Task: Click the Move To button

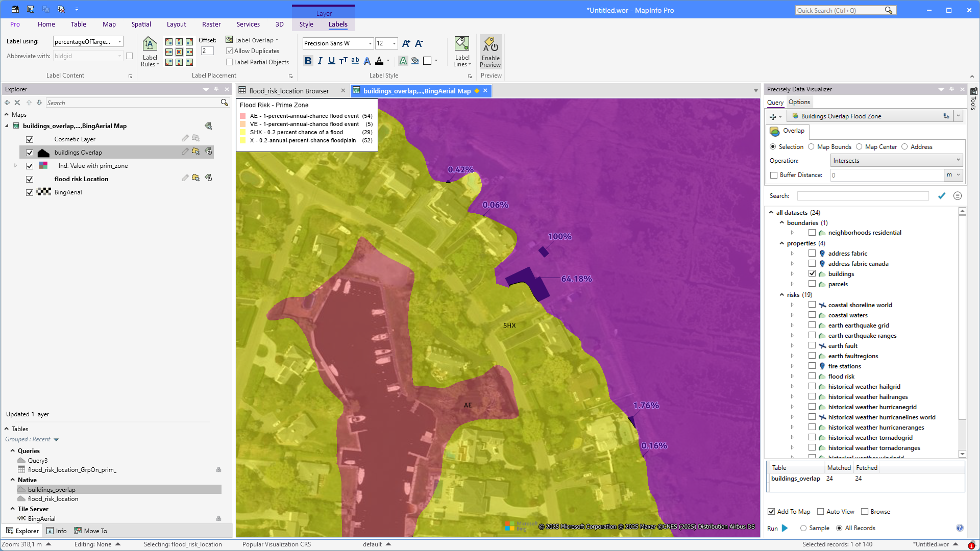Action: click(x=91, y=531)
